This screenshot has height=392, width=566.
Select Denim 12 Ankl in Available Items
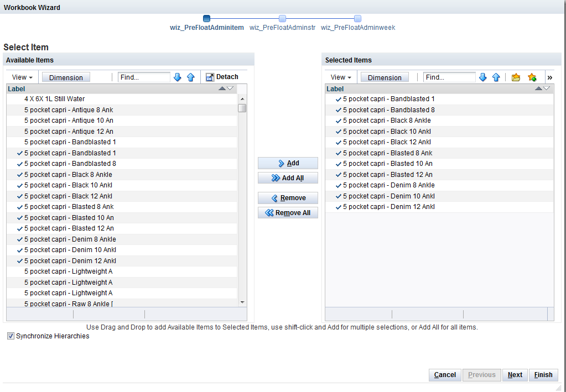(x=122, y=261)
